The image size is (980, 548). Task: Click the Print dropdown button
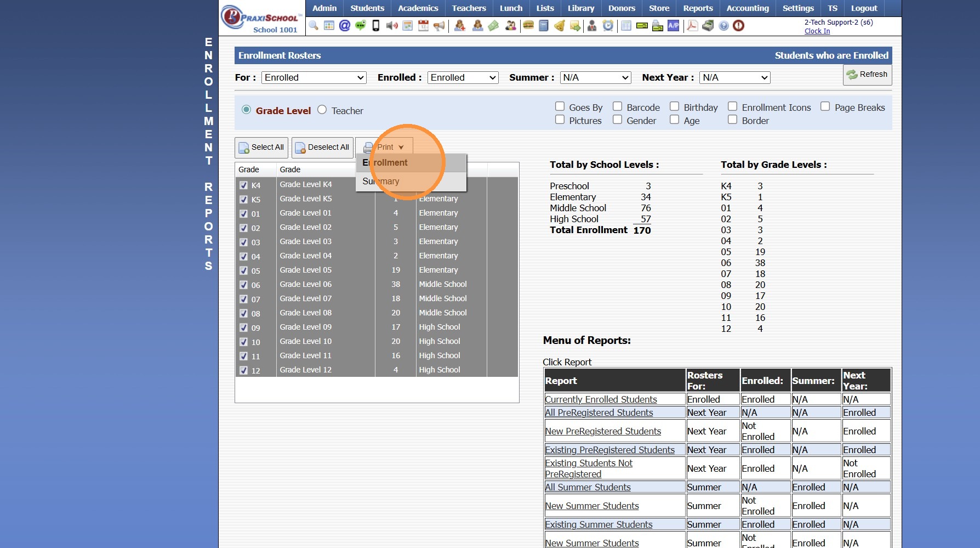(x=384, y=147)
